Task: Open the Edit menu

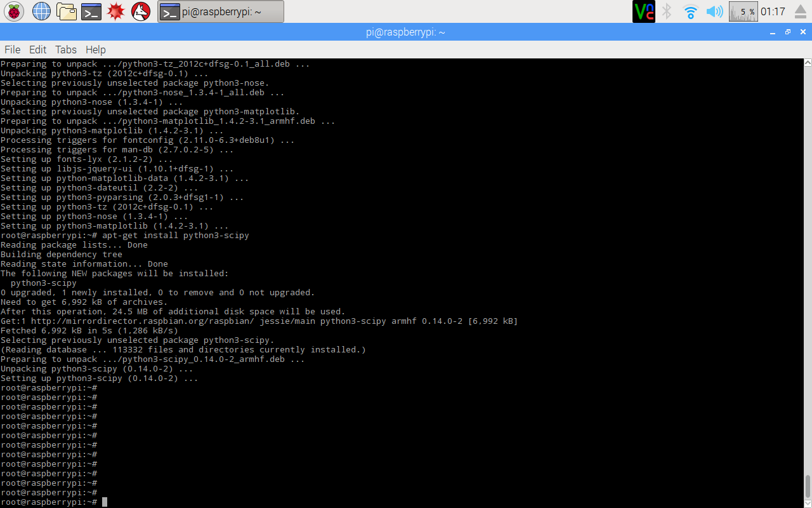Action: click(x=38, y=50)
